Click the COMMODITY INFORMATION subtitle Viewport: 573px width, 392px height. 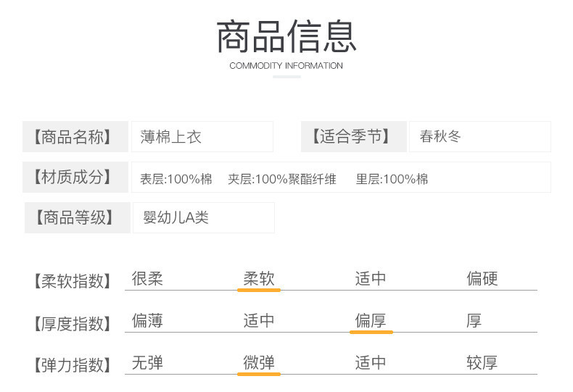click(286, 66)
